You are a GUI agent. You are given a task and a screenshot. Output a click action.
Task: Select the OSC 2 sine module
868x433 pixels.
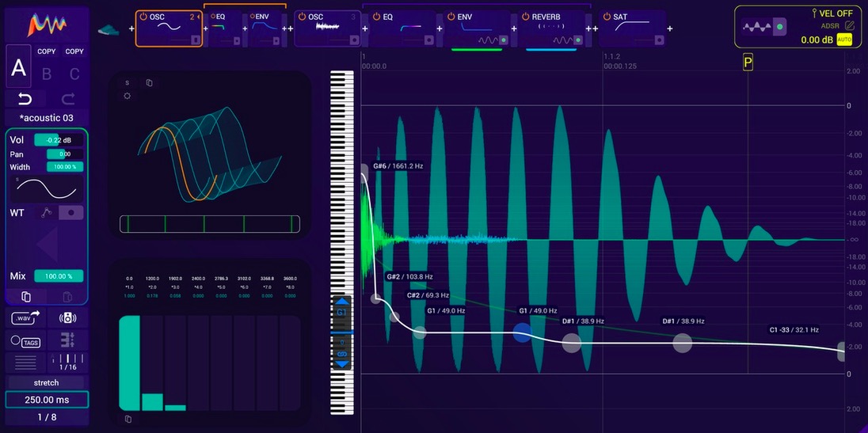pos(168,28)
